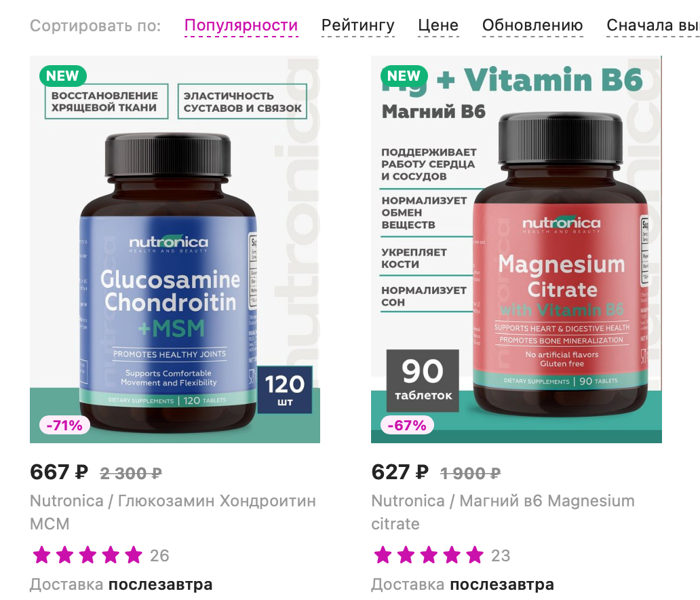
Task: Sort products by Рейтингу
Action: point(358,26)
